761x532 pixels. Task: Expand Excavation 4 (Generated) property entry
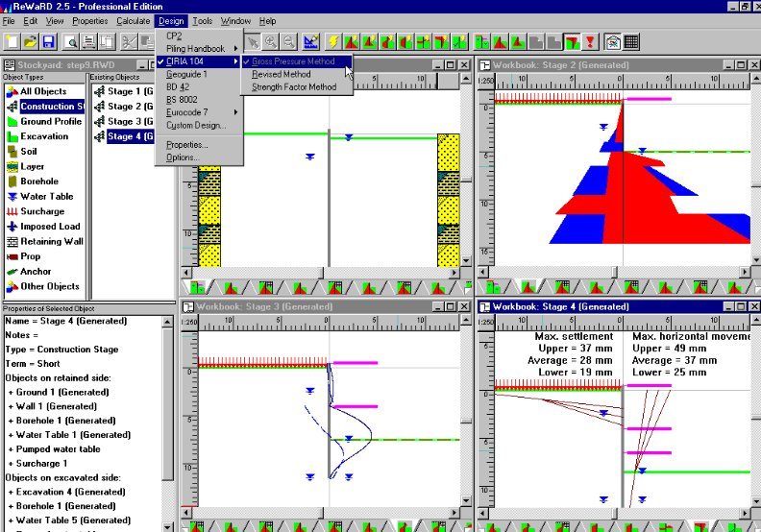[67, 492]
